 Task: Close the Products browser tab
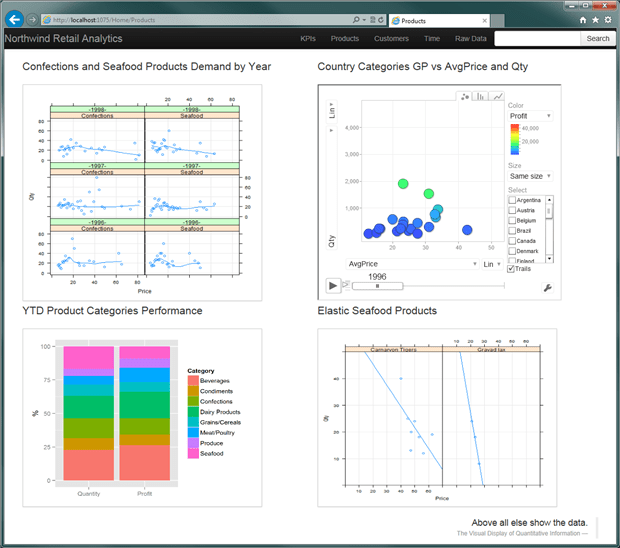pos(484,21)
